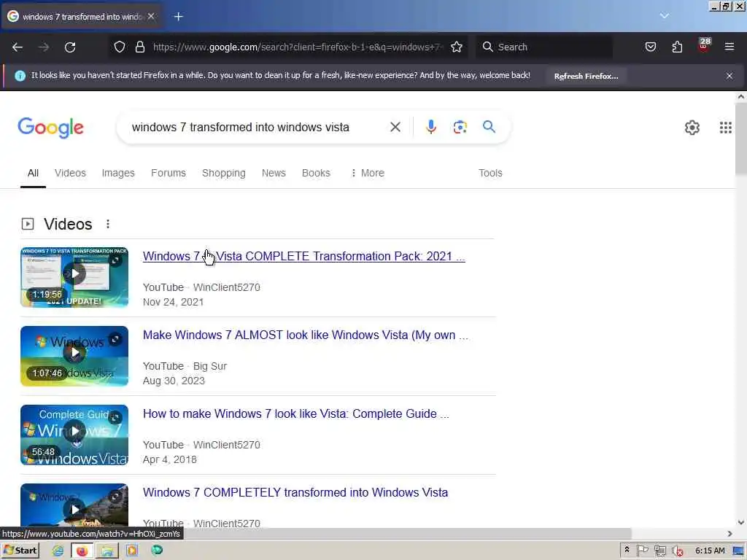Switch to the Forums results tab
The height and width of the screenshot is (560, 747).
click(x=169, y=173)
